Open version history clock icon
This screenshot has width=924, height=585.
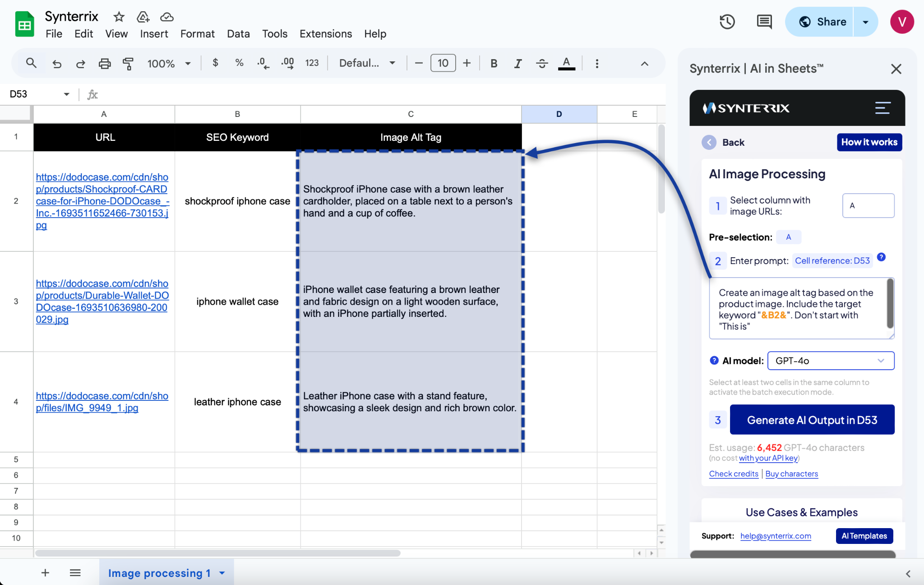coord(727,22)
